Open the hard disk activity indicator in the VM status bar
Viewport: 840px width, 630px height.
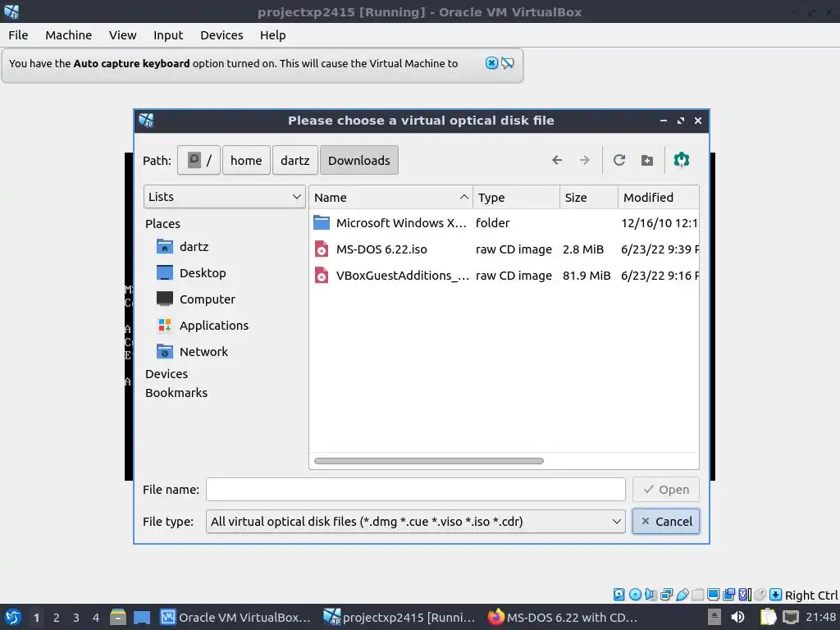click(x=619, y=594)
